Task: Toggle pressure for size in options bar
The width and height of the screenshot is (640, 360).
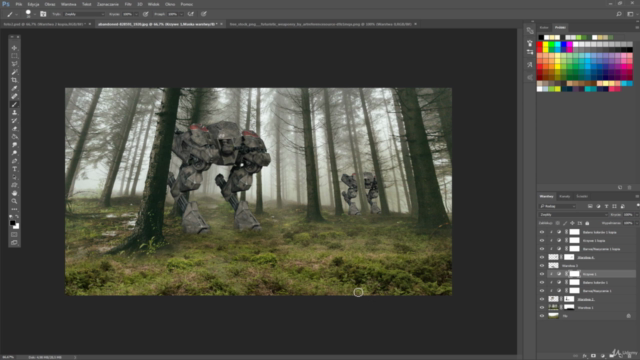Action: [204, 14]
